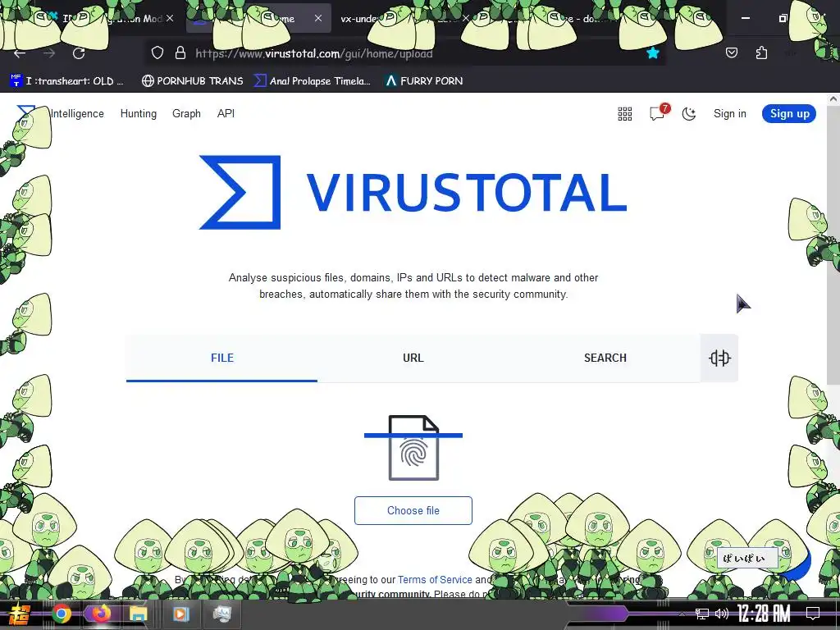840x630 pixels.
Task: Switch to the URL tab
Action: click(413, 358)
